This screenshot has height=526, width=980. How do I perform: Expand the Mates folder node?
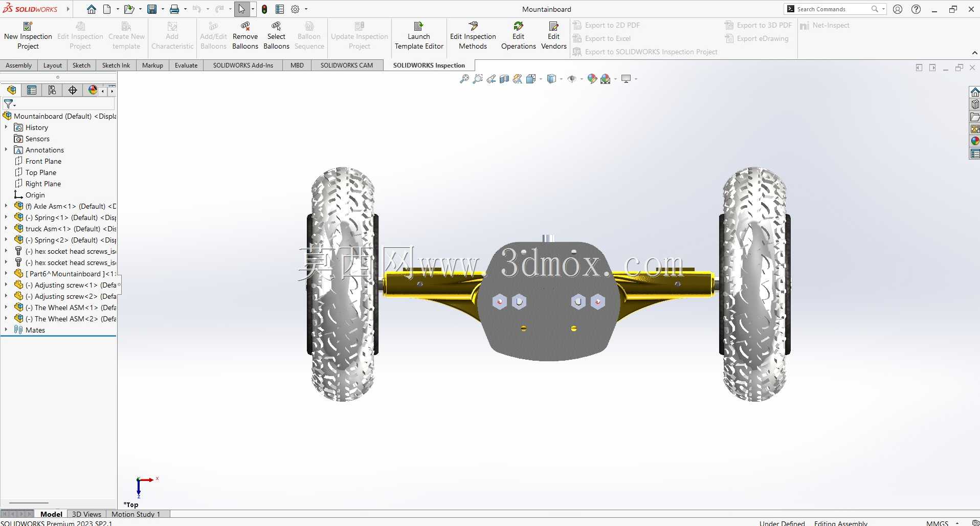pos(6,330)
